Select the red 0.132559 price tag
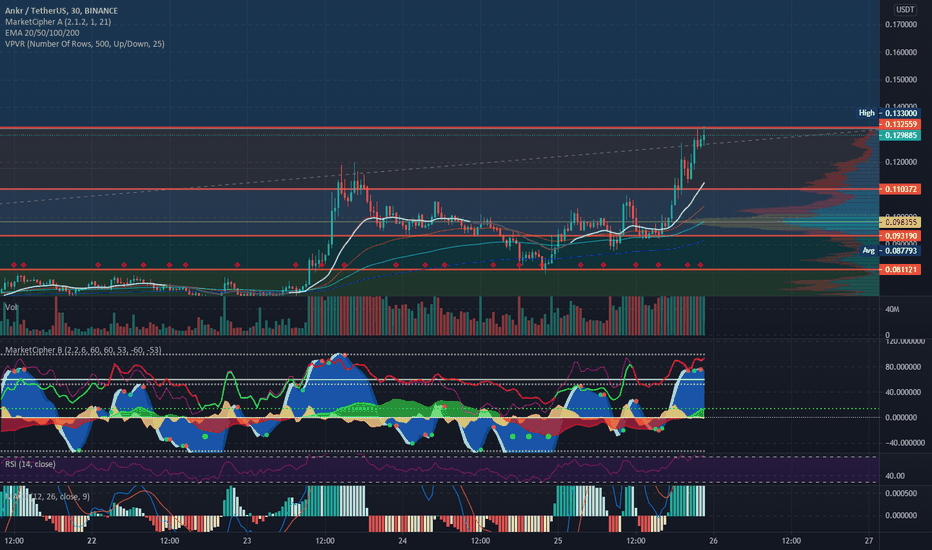This screenshot has height=550, width=932. pyautogui.click(x=900, y=124)
